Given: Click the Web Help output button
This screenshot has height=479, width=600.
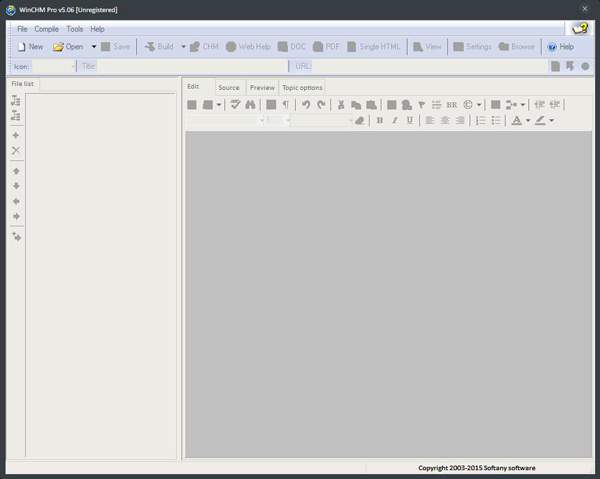Looking at the screenshot, I should pos(248,47).
